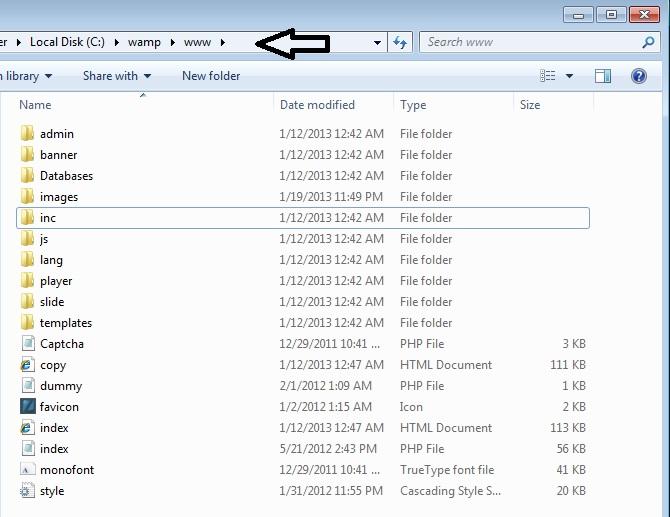Click the 'TrueType font file' type cell
The width and height of the screenshot is (670, 517).
pyautogui.click(x=447, y=470)
